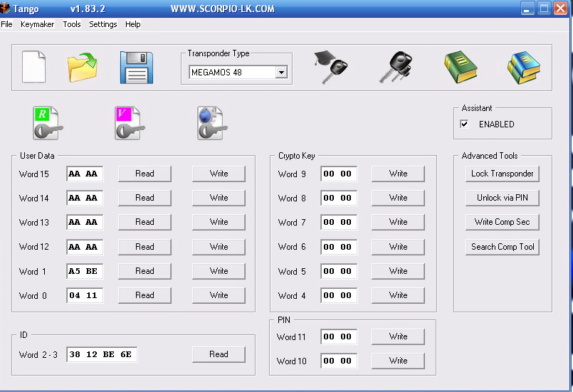
Task: Click Read for Word 12
Action: [x=144, y=247]
